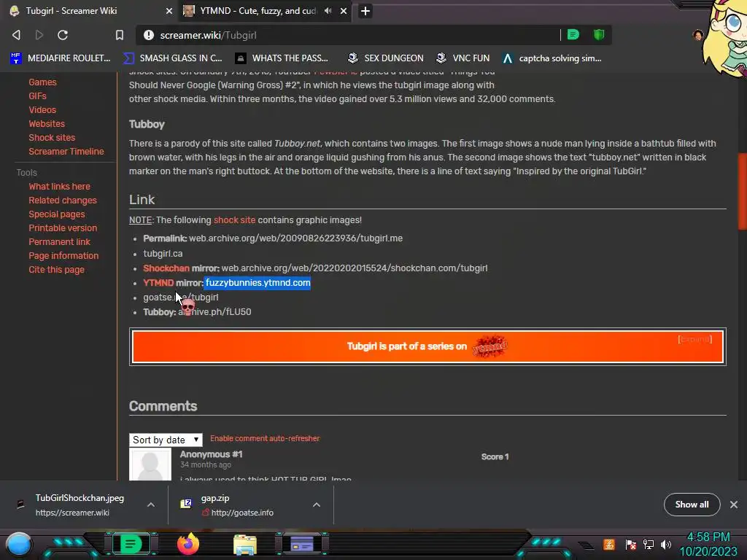Screen dimensions: 747x560
Task: Open Screamer Timeline in sidebar
Action: 66,151
